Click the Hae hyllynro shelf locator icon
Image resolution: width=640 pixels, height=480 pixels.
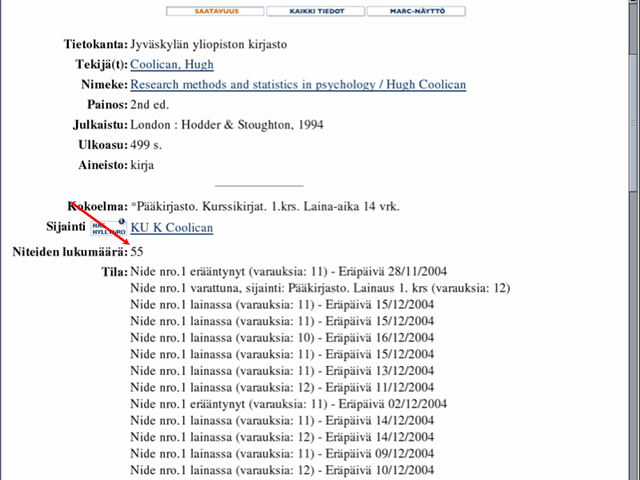[x=109, y=228]
